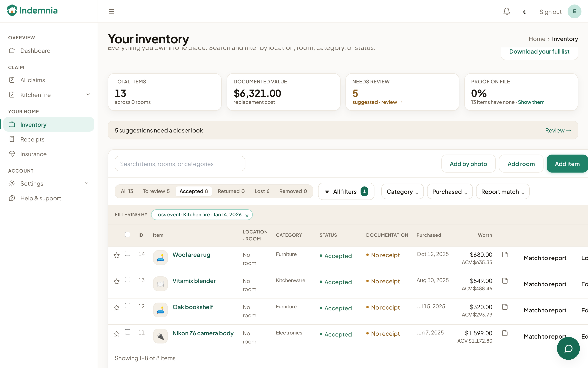Open the Category filter dropdown
588x368 pixels.
(x=402, y=192)
